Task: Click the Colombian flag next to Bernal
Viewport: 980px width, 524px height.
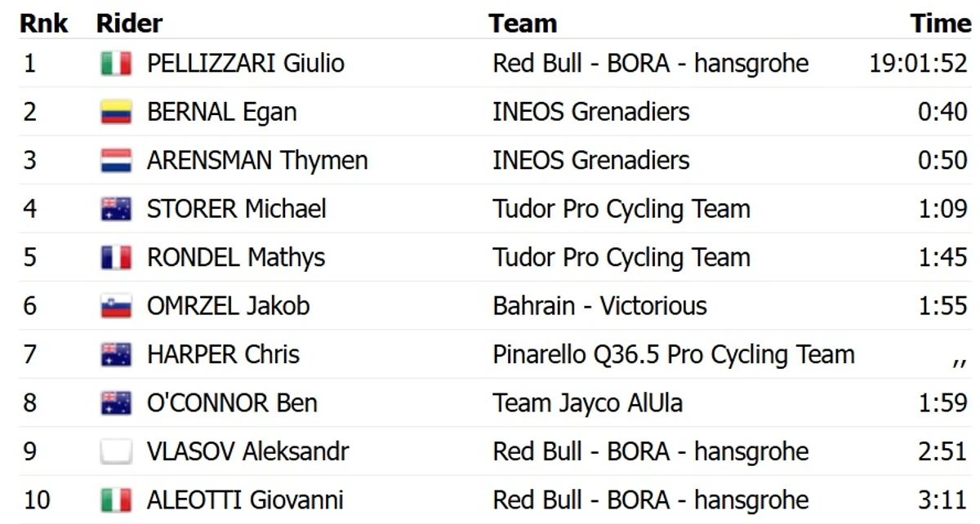Action: [116, 112]
